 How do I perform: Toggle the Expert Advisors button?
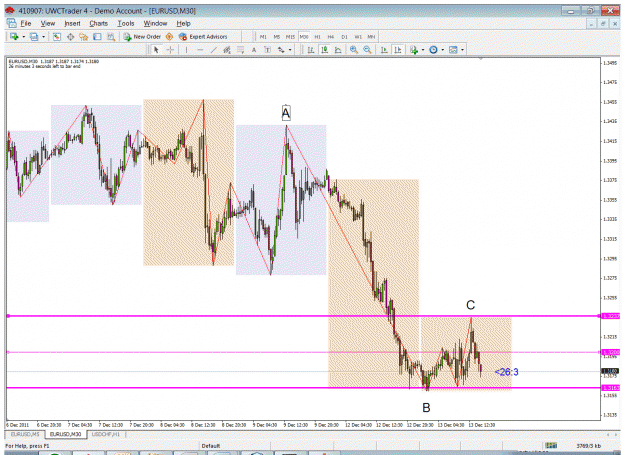pos(203,37)
